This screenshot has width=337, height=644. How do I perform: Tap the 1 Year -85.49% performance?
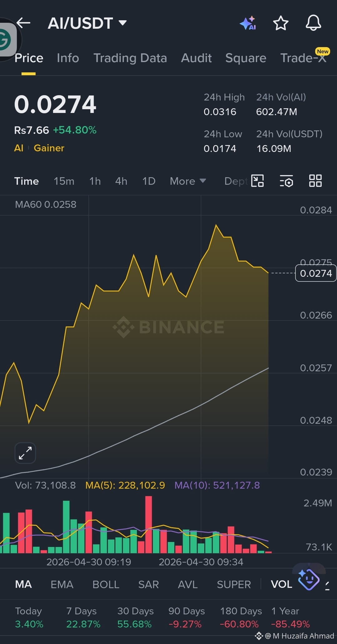(291, 617)
